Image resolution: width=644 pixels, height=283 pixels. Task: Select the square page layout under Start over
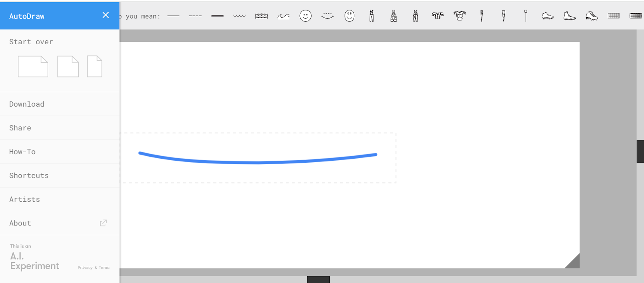pyautogui.click(x=68, y=66)
